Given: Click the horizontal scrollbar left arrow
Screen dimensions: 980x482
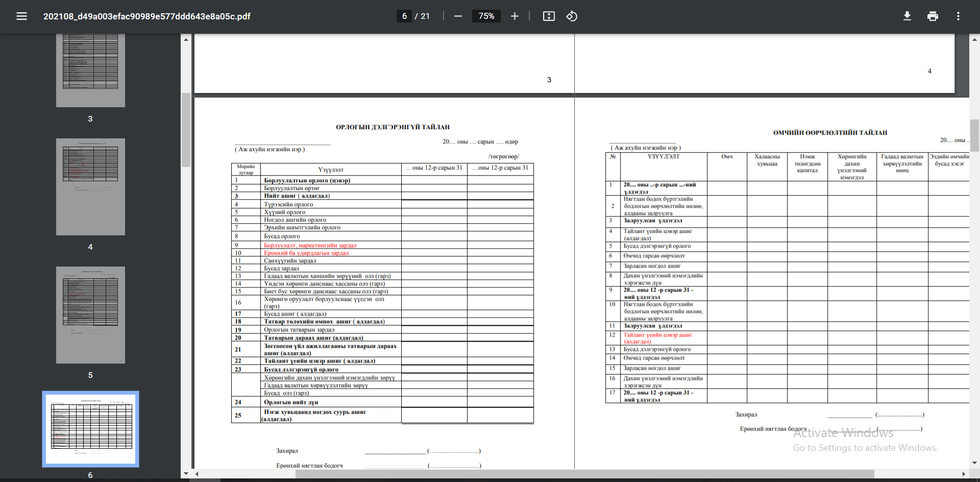Looking at the screenshot, I should pos(197,474).
